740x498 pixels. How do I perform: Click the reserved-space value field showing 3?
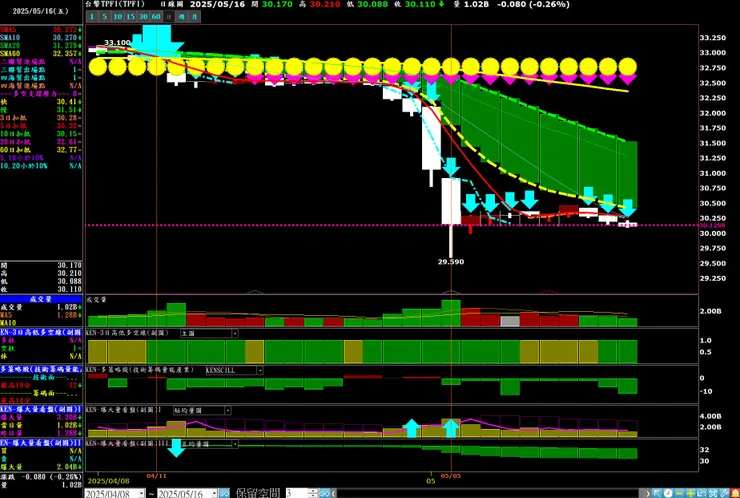pos(296,493)
